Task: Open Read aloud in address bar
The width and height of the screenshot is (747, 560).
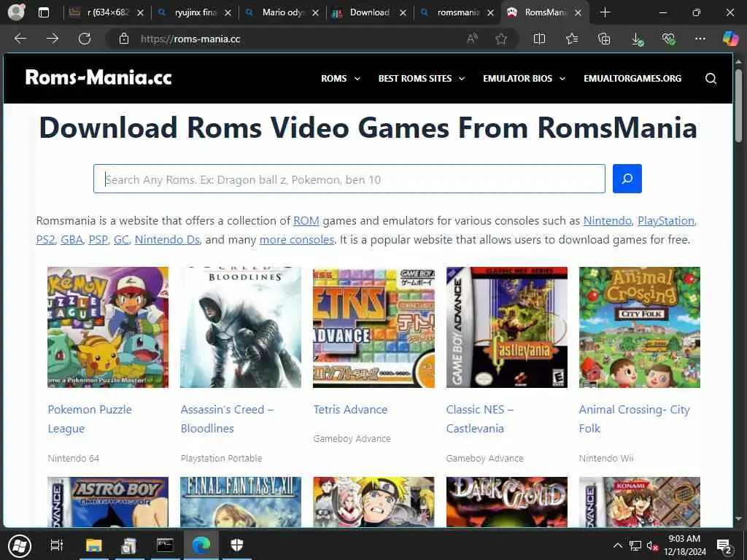Action: (x=472, y=39)
